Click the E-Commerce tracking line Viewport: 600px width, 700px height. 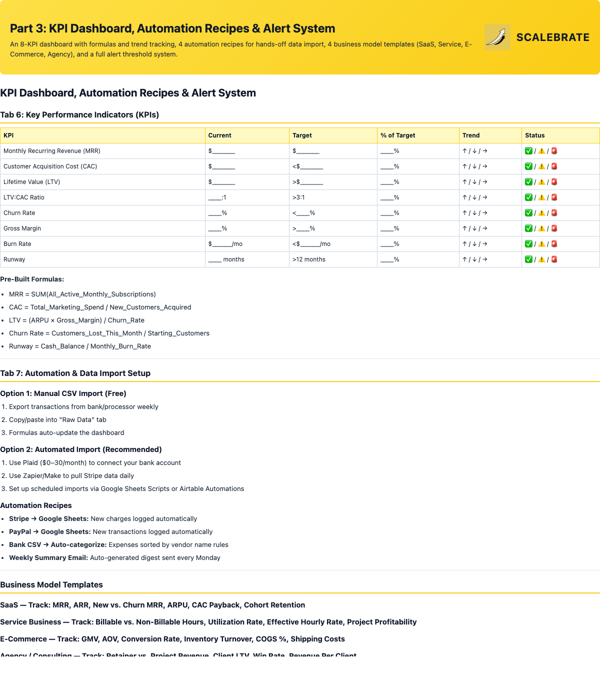pos(172,639)
